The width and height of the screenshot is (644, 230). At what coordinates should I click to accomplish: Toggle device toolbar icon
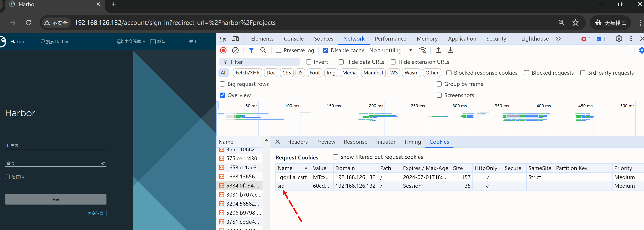(x=235, y=39)
